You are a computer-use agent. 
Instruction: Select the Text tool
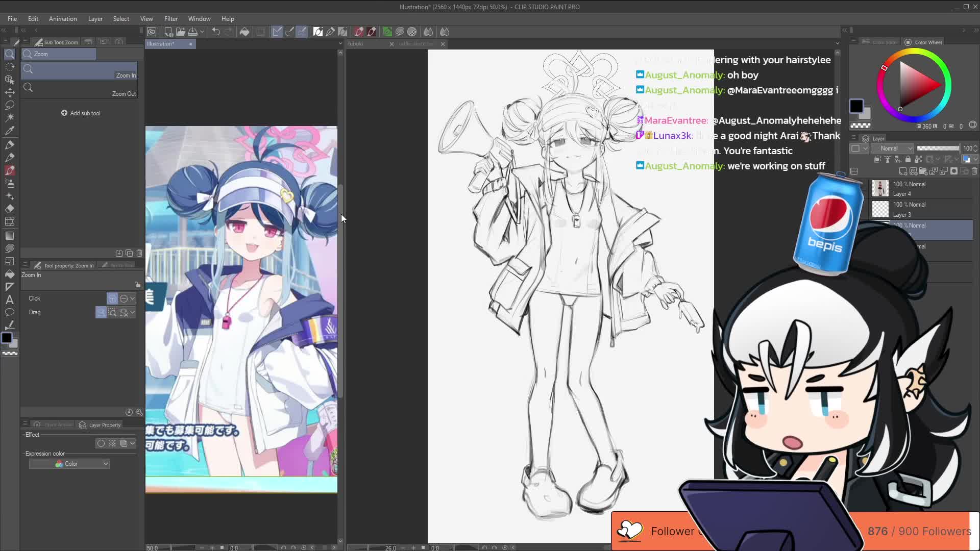point(10,299)
